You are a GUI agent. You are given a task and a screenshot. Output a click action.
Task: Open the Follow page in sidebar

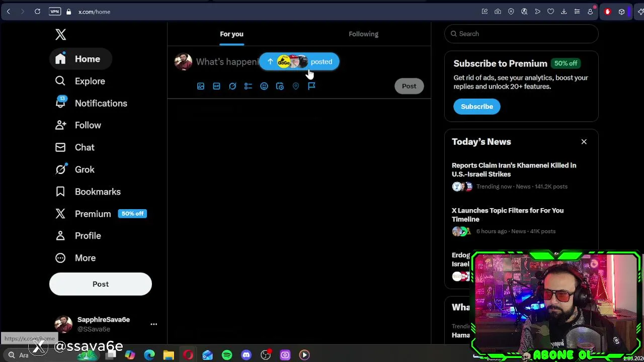78,125
